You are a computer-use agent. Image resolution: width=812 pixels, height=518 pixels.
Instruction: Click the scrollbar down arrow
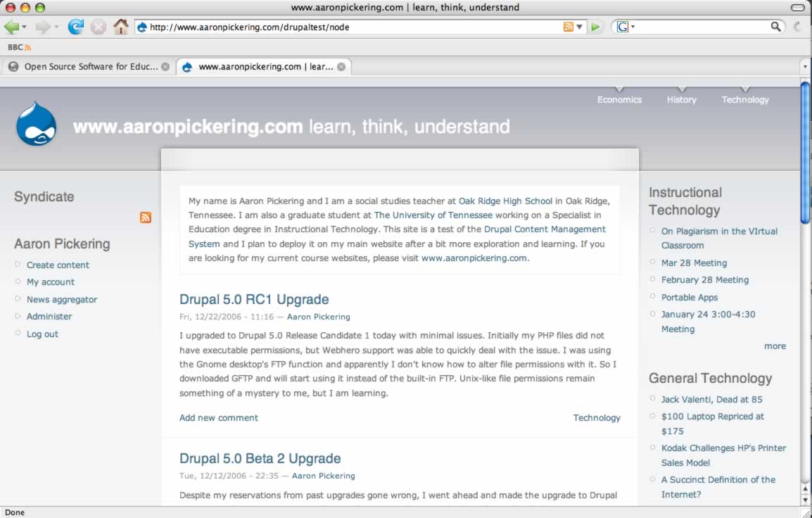tap(805, 500)
